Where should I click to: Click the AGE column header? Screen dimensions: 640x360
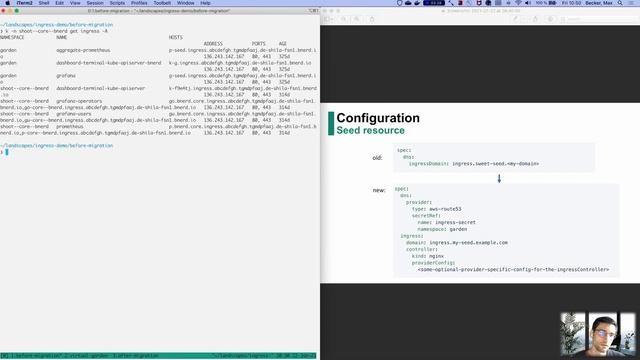coord(283,44)
